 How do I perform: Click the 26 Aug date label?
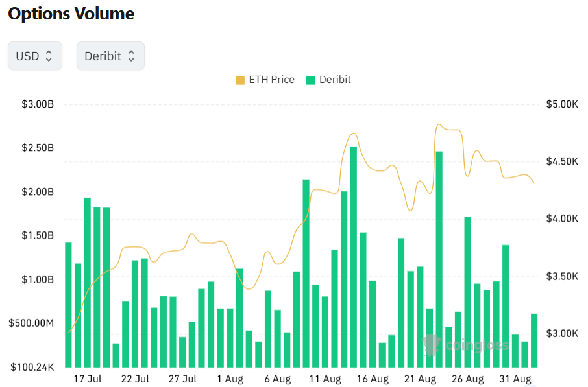tap(468, 379)
